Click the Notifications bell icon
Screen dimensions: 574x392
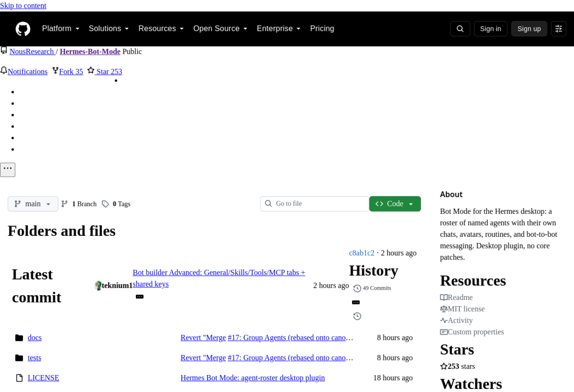(x=4, y=70)
